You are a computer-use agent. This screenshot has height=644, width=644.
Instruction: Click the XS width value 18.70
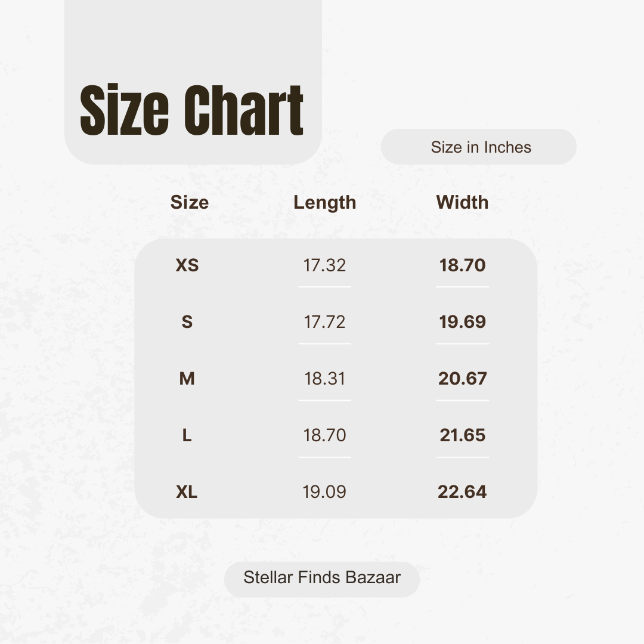pyautogui.click(x=463, y=265)
